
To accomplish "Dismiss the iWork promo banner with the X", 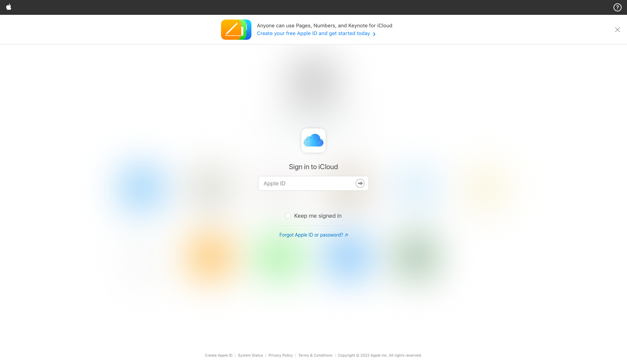I will point(617,30).
